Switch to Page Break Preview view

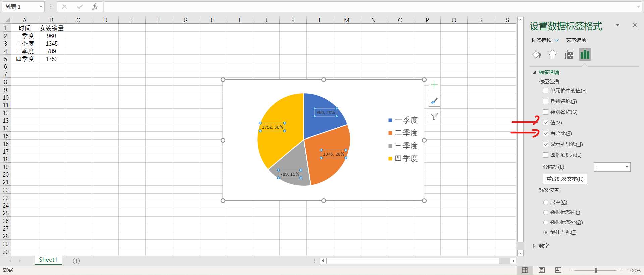558,270
